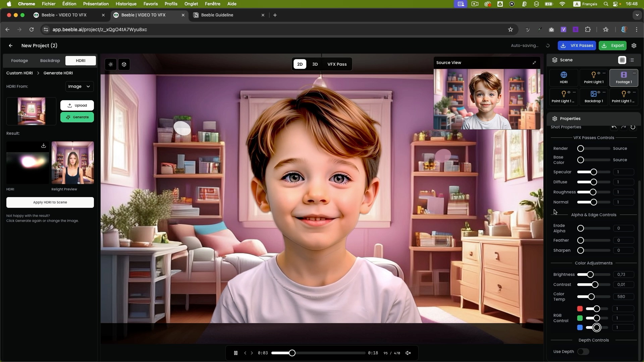Viewport: 644px width, 362px height.
Task: Click the VFX Passes download button
Action: pyautogui.click(x=577, y=46)
